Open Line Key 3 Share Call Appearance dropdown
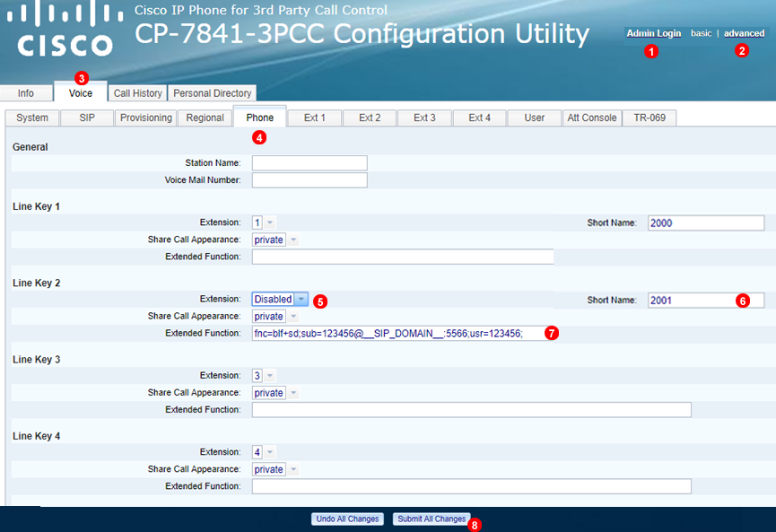The image size is (776, 532). tap(275, 393)
